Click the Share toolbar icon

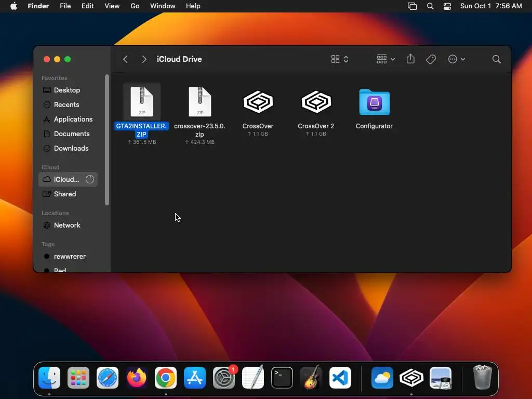click(x=410, y=59)
